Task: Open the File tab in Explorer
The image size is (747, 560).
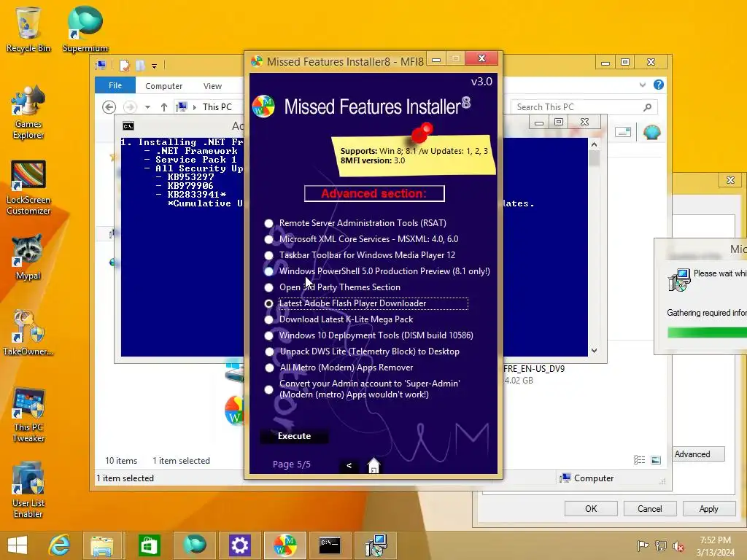Action: point(115,85)
